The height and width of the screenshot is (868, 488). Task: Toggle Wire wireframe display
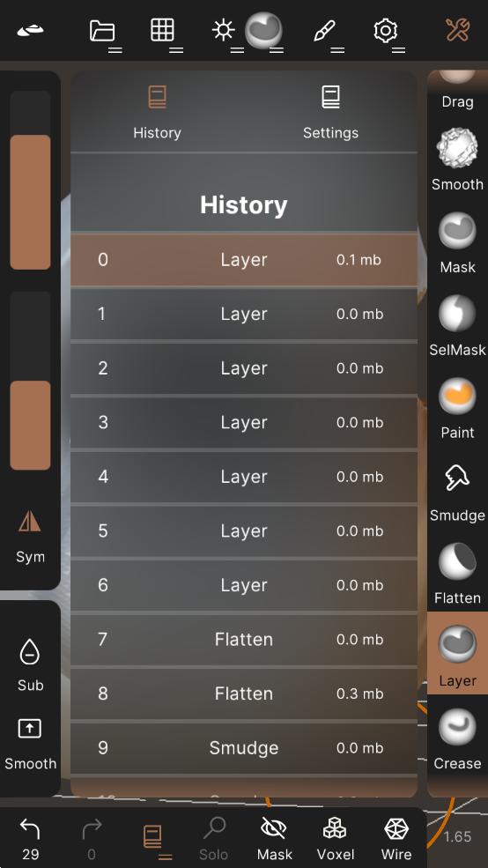396,837
